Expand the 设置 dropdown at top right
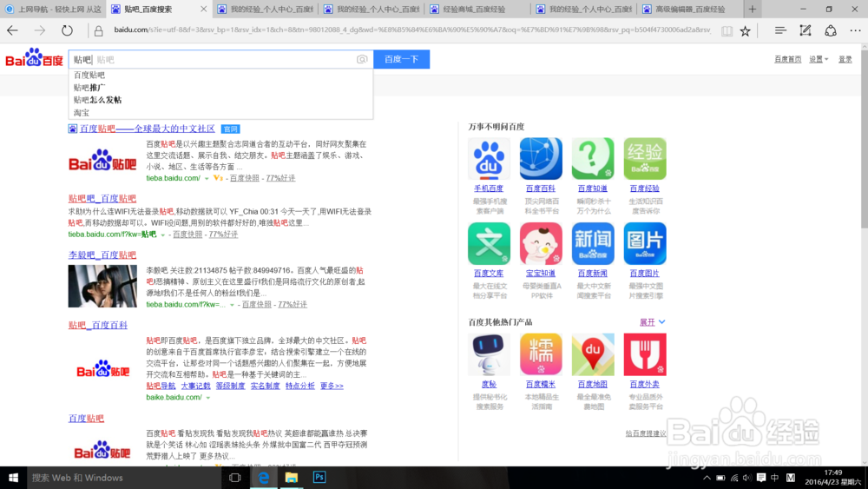 coord(819,59)
